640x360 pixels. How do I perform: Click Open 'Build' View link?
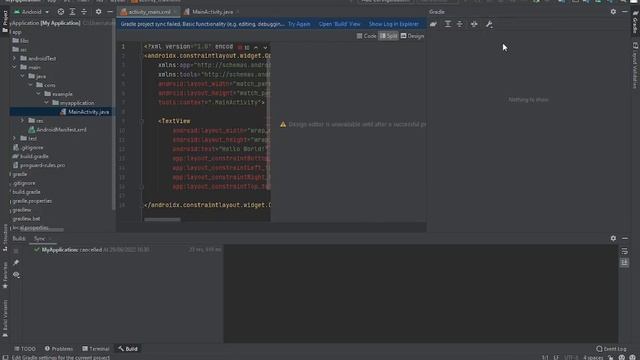[340, 24]
